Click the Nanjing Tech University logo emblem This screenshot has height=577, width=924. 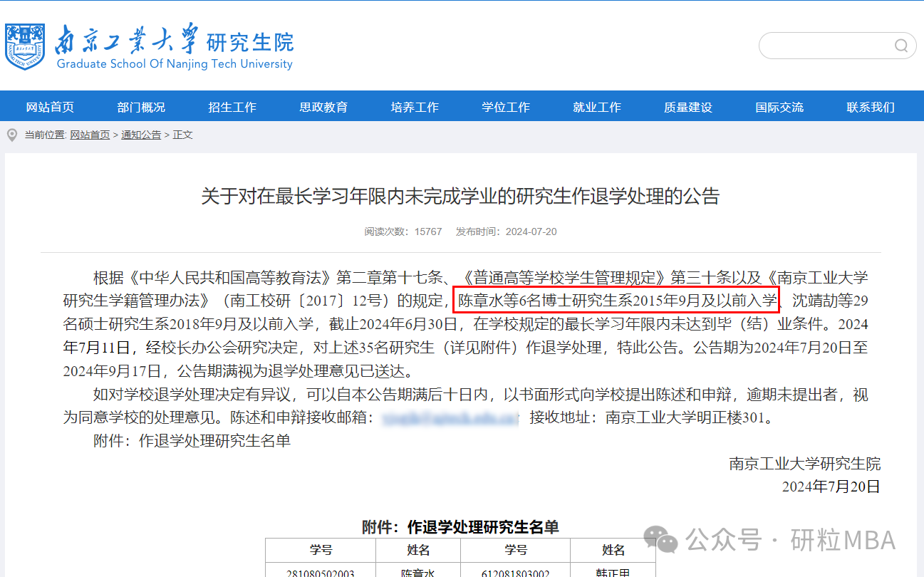(x=25, y=46)
